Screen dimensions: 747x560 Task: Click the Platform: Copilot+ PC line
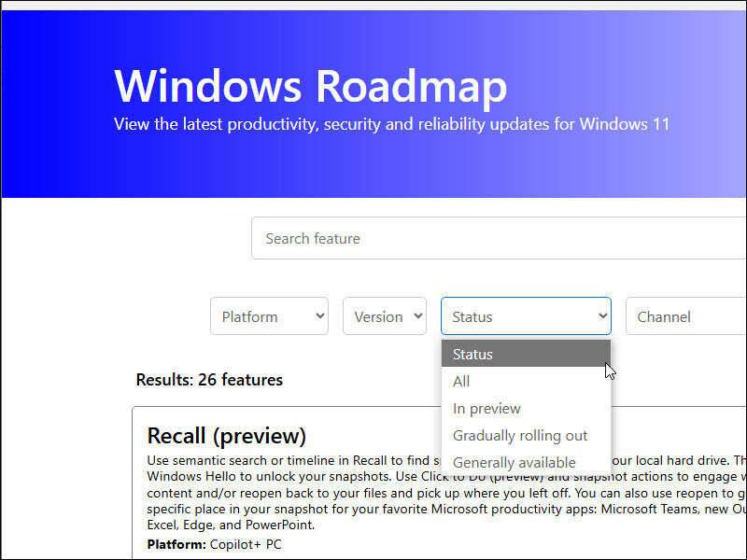(x=215, y=544)
